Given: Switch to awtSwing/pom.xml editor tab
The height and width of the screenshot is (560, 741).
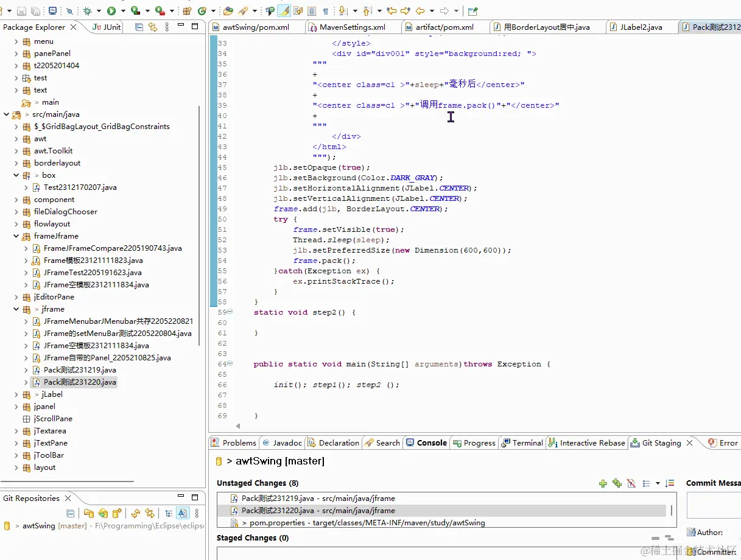Looking at the screenshot, I should [x=255, y=27].
